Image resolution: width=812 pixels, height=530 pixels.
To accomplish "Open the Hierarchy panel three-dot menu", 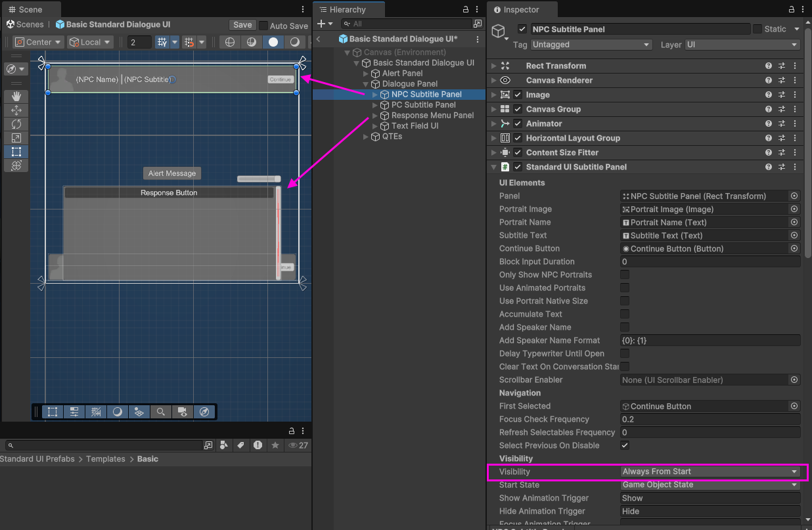I will pos(478,10).
